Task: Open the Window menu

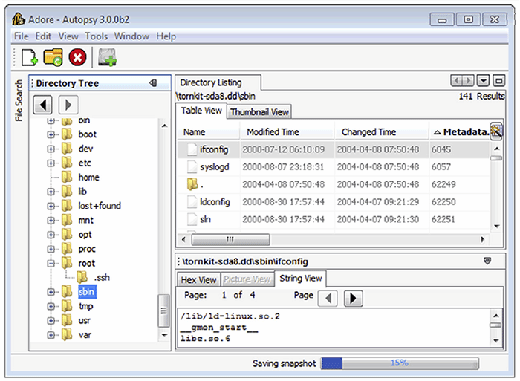Action: (131, 36)
